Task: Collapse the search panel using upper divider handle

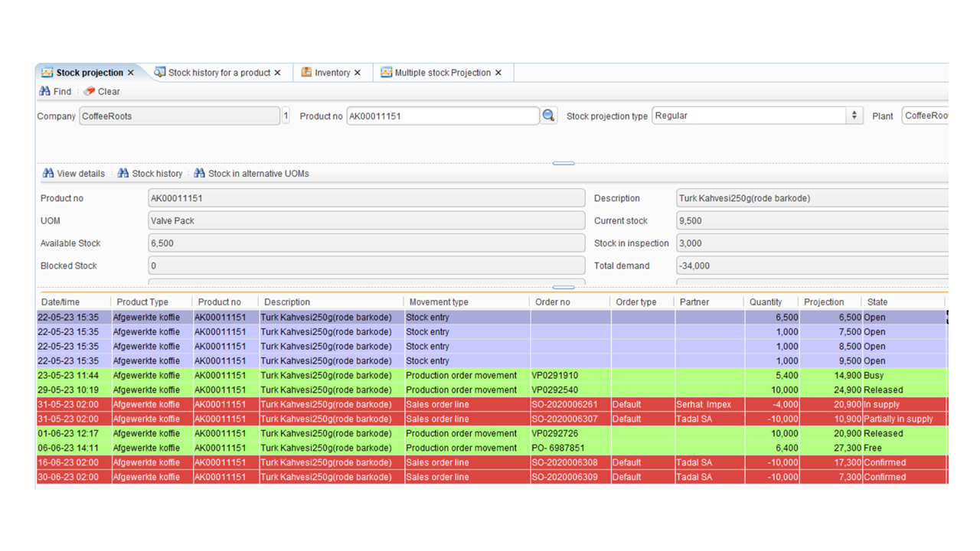Action: pos(563,163)
